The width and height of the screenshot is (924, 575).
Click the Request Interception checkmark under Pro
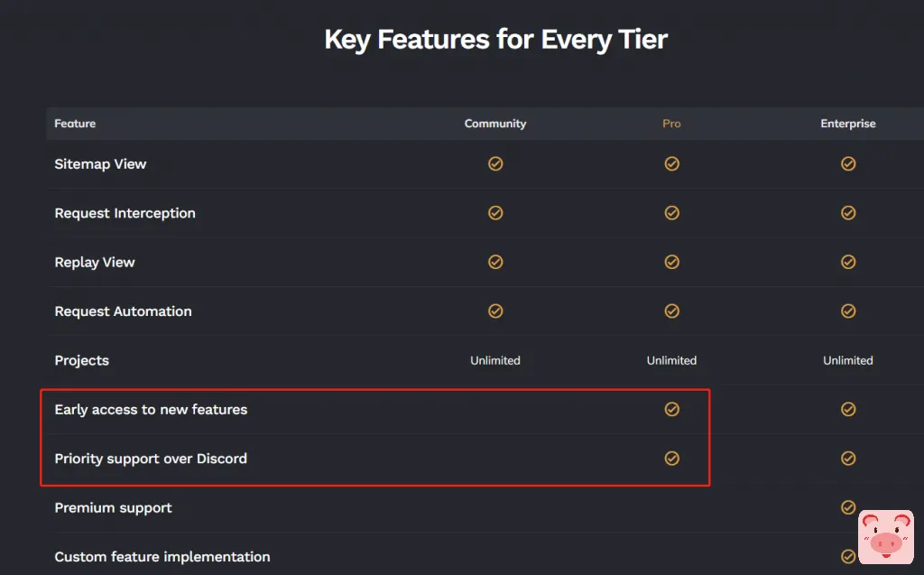coord(671,213)
